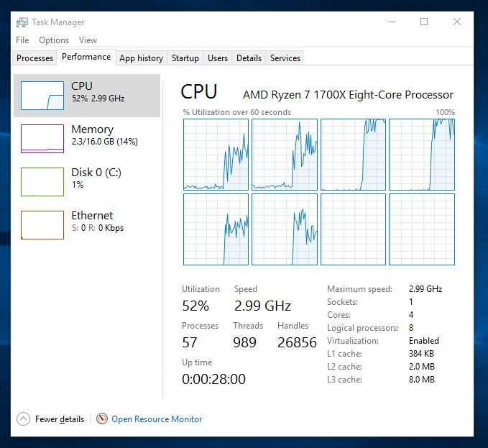The image size is (488, 448).
Task: Switch to the Performance tab
Action: [86, 57]
